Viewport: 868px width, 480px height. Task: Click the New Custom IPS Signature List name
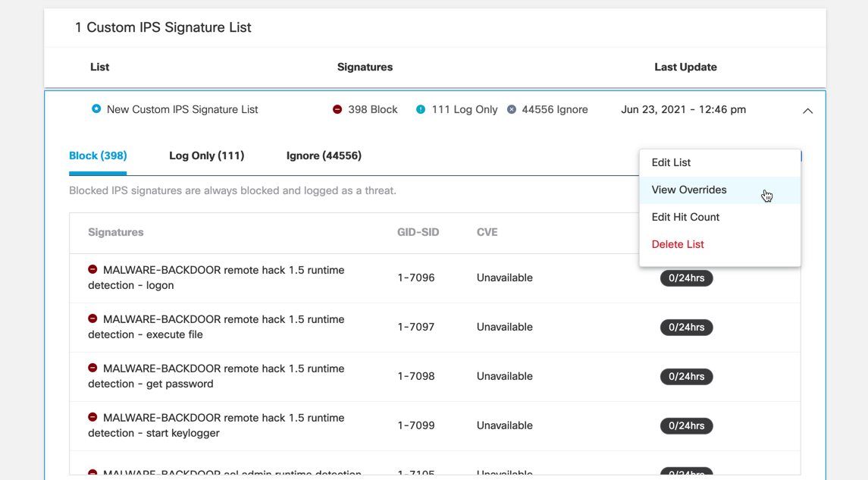click(182, 110)
